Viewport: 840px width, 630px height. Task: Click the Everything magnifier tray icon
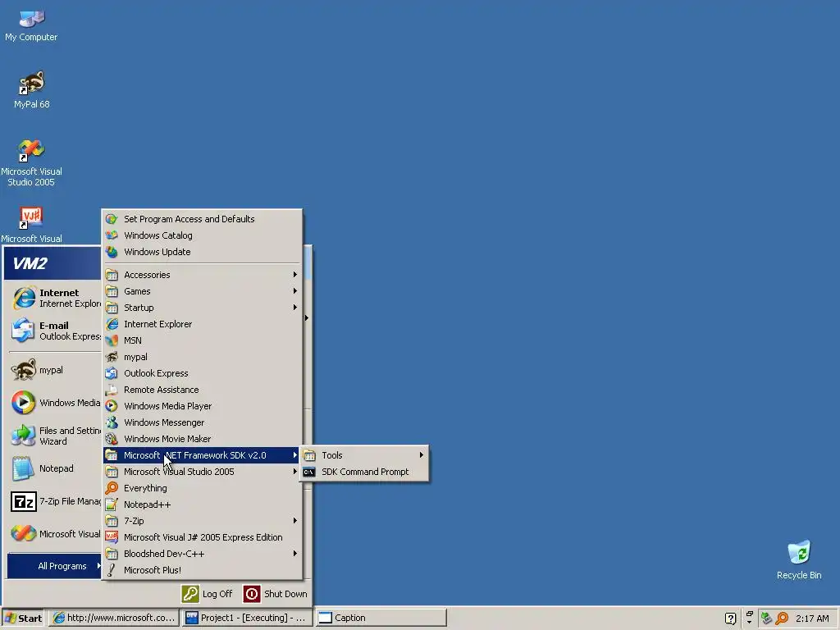(x=782, y=619)
